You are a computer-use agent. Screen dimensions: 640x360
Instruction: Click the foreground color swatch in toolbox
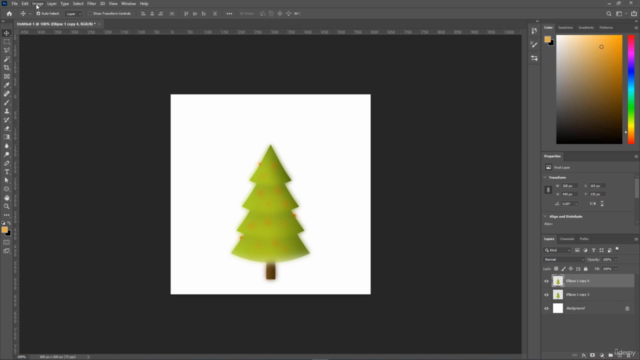[x=4, y=230]
